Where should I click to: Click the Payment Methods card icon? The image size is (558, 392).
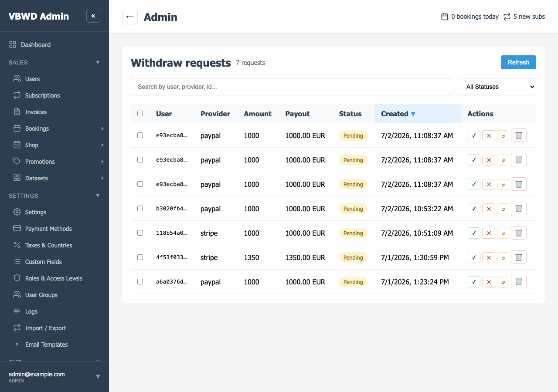click(17, 229)
